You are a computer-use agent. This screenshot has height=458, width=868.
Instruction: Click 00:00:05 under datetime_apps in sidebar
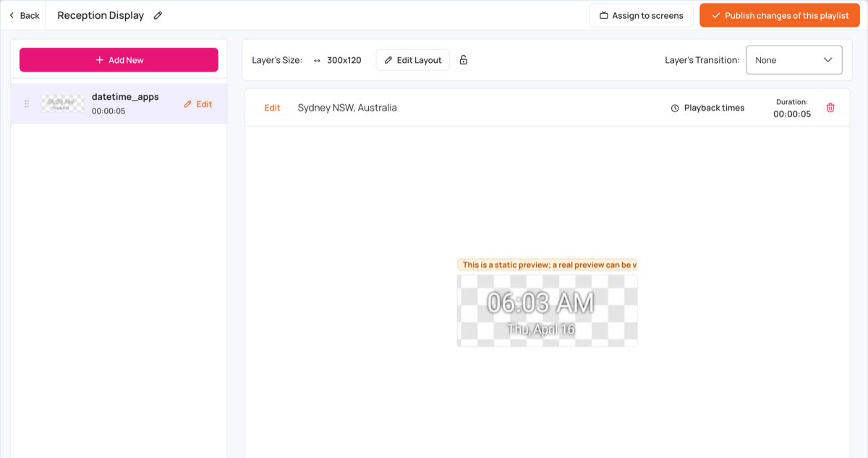pyautogui.click(x=109, y=111)
